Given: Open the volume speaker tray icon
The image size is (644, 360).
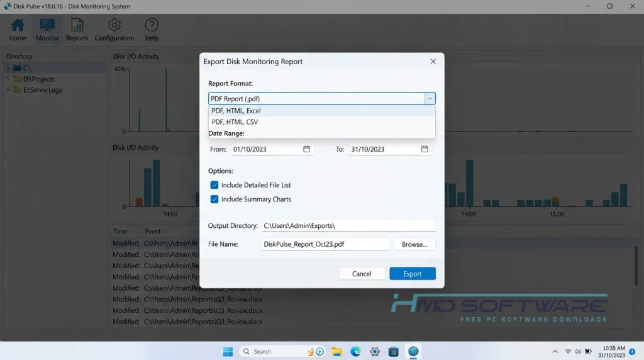Looking at the screenshot, I should [x=578, y=351].
